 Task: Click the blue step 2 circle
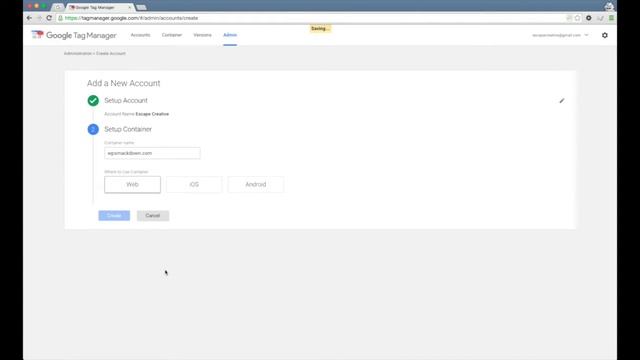pos(93,129)
